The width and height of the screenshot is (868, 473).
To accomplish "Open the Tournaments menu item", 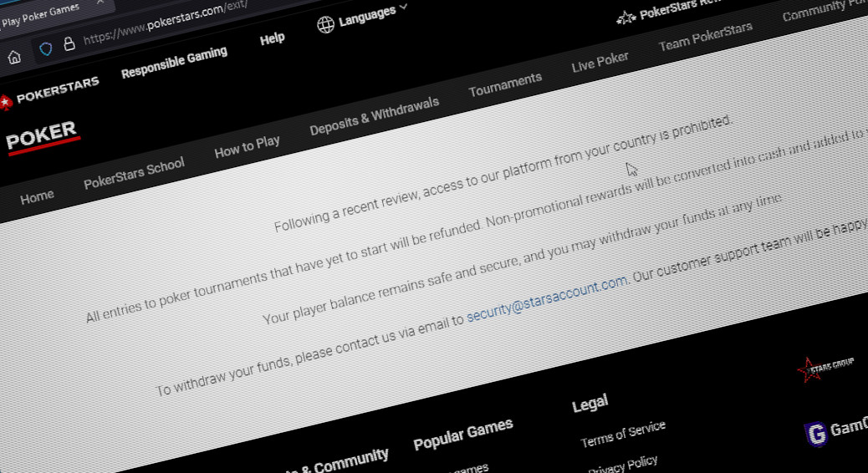I will [505, 84].
